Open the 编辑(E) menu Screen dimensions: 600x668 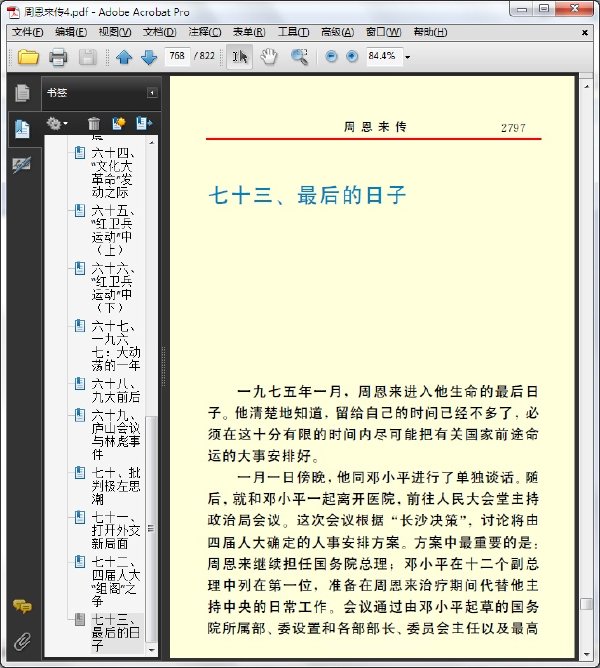(71, 32)
